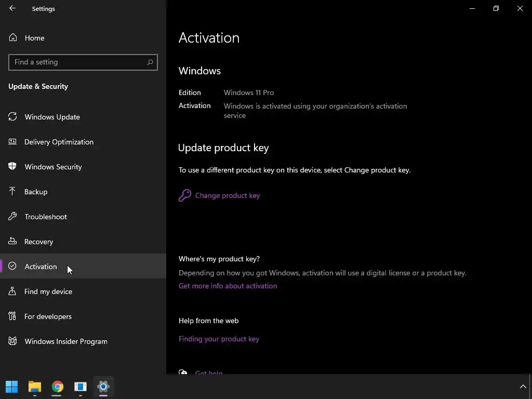Screen dimensions: 532x399
Task: Launch Google Chrome from the taskbar
Action: [57, 386]
